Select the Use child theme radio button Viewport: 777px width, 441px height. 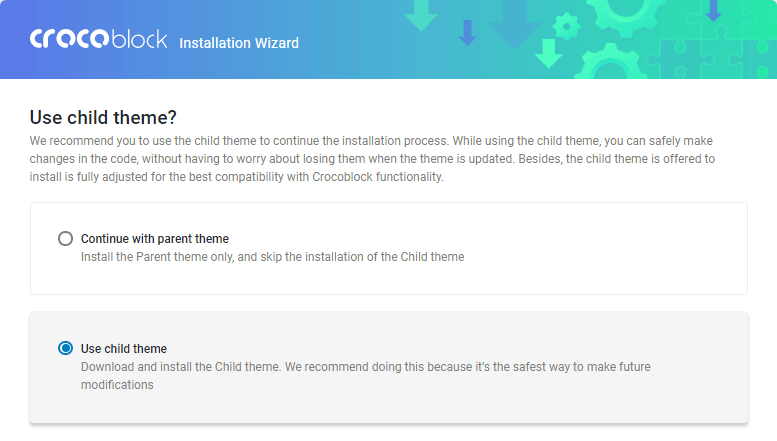(65, 348)
